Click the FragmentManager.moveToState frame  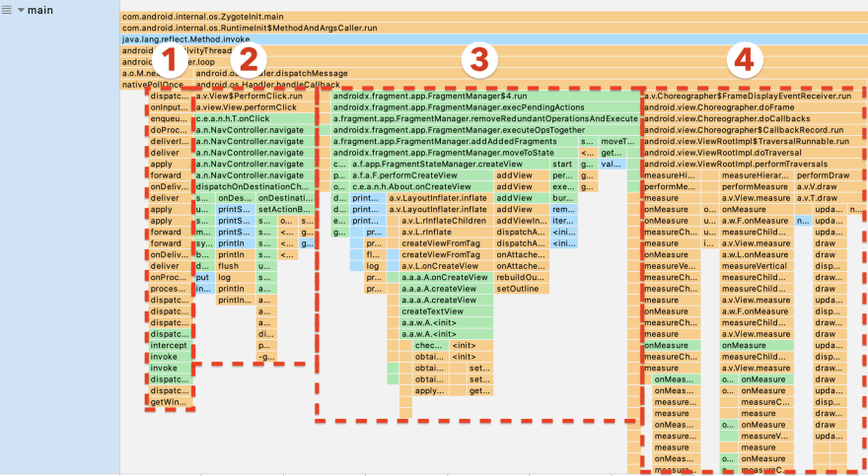pyautogui.click(x=455, y=153)
